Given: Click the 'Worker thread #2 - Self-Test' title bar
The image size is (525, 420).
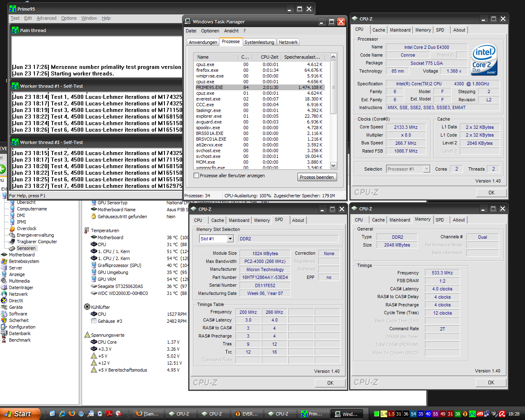Looking at the screenshot, I should [x=96, y=142].
